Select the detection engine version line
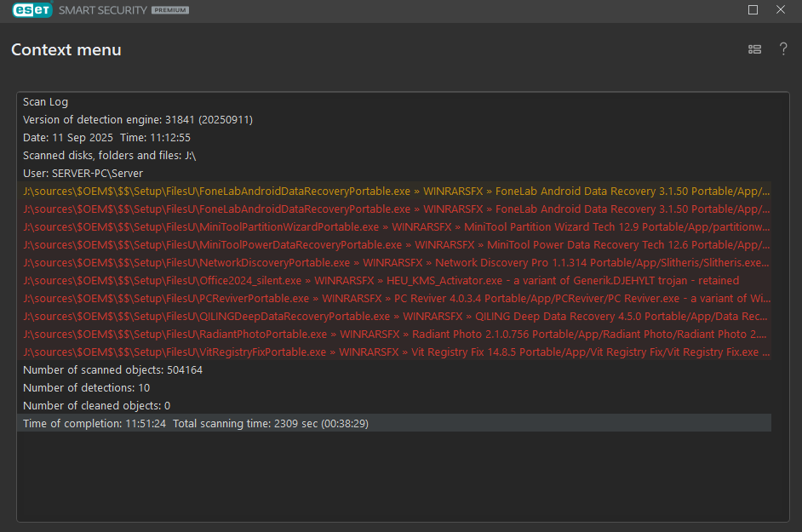Image resolution: width=802 pixels, height=532 pixels. click(x=394, y=120)
